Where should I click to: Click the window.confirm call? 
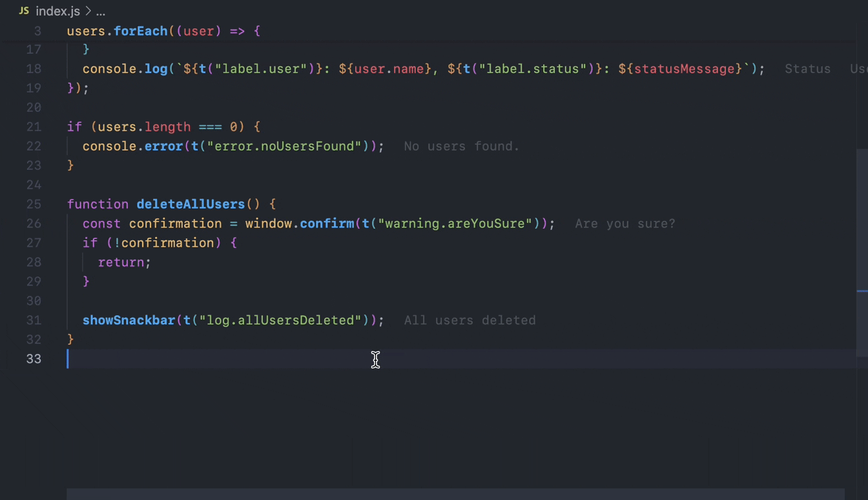click(299, 224)
